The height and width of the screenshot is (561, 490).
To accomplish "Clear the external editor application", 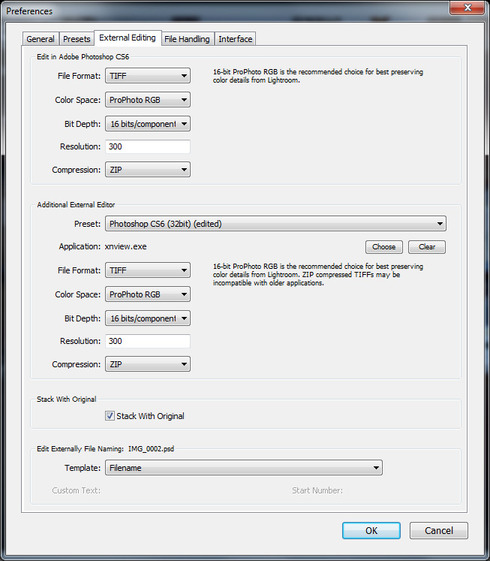I will [x=427, y=247].
